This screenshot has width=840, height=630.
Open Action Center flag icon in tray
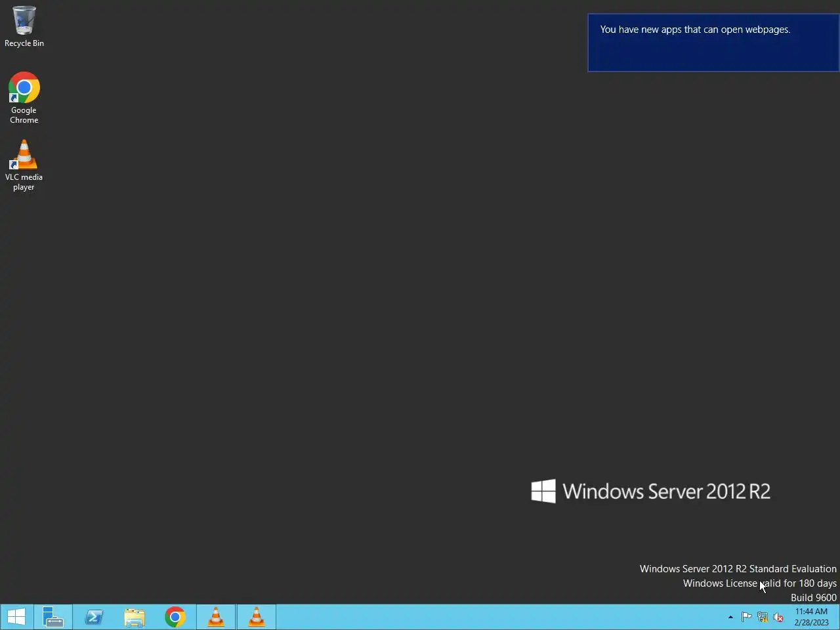[x=746, y=617]
